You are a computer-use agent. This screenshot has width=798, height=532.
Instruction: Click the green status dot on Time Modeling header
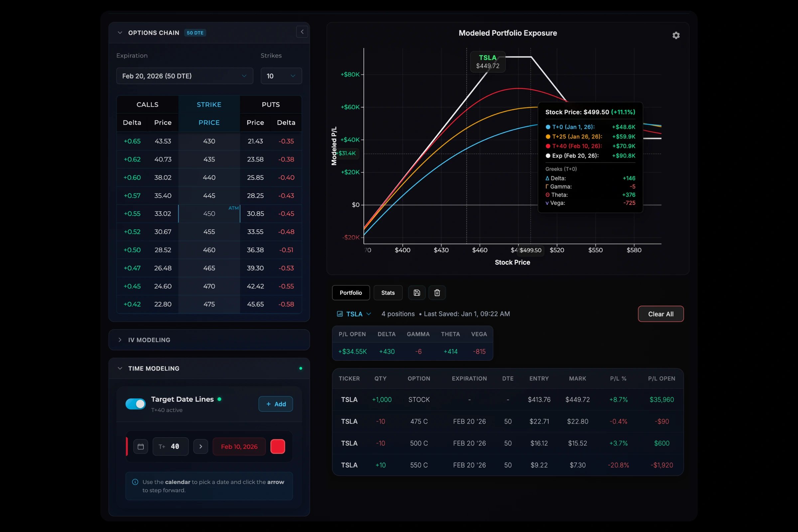coord(301,368)
